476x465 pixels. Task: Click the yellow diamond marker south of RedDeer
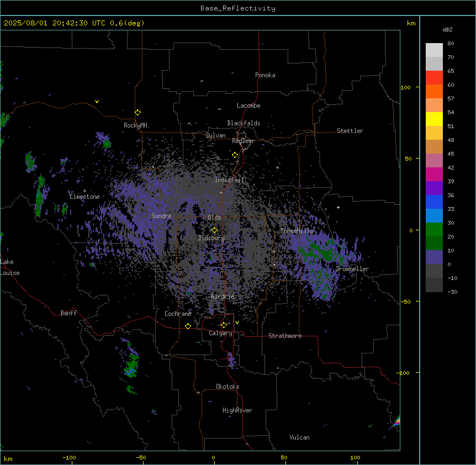(x=235, y=155)
